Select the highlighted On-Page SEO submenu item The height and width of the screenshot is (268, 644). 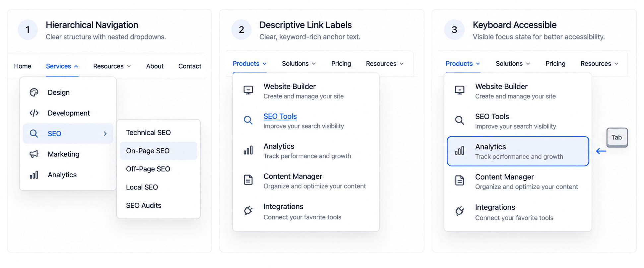click(x=159, y=151)
